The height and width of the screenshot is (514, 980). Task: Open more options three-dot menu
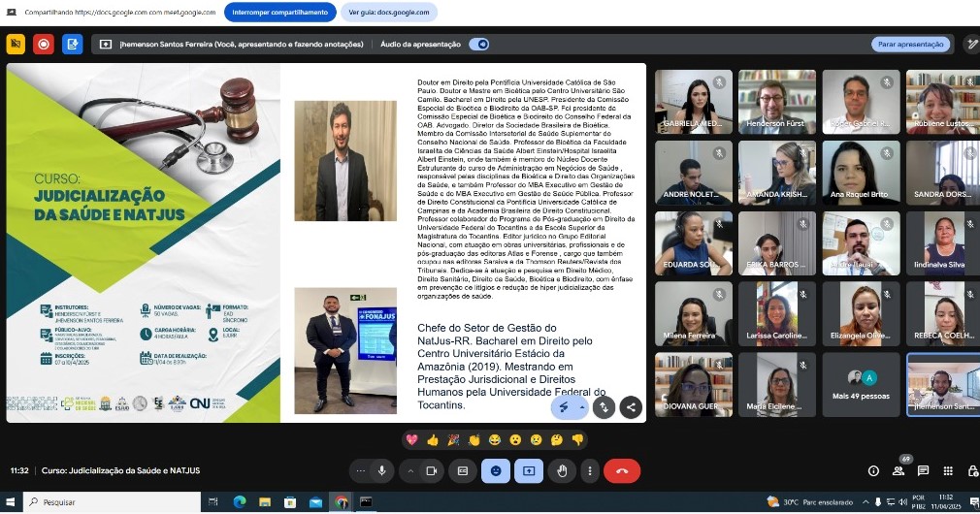[589, 470]
